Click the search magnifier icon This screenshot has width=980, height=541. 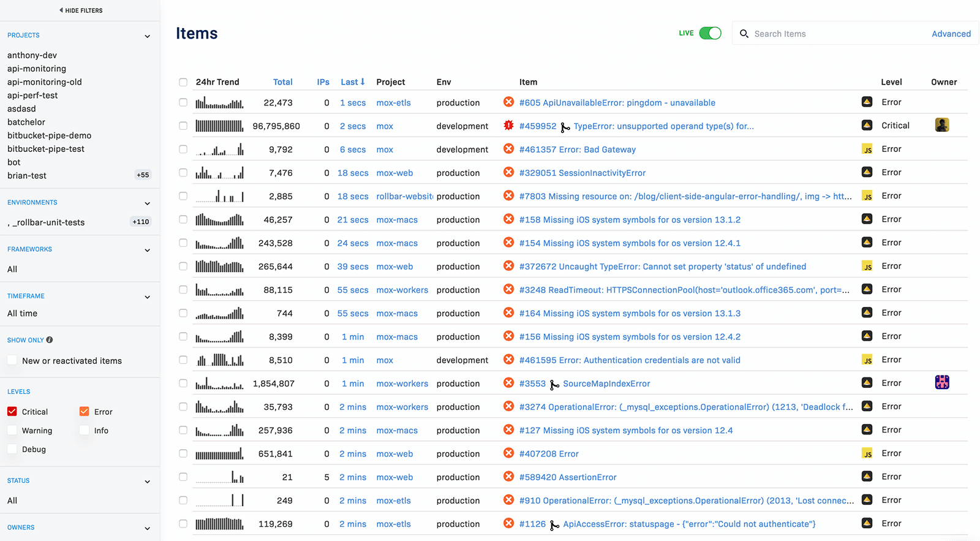point(744,34)
